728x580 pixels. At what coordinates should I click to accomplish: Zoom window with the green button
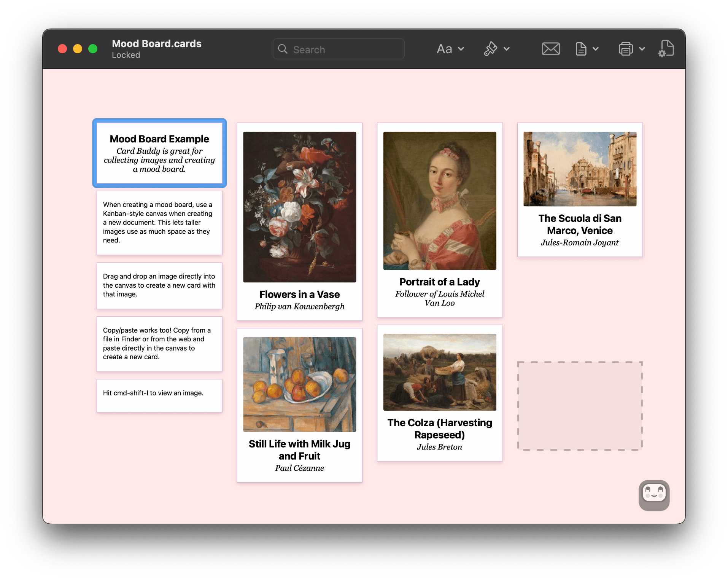click(x=93, y=49)
